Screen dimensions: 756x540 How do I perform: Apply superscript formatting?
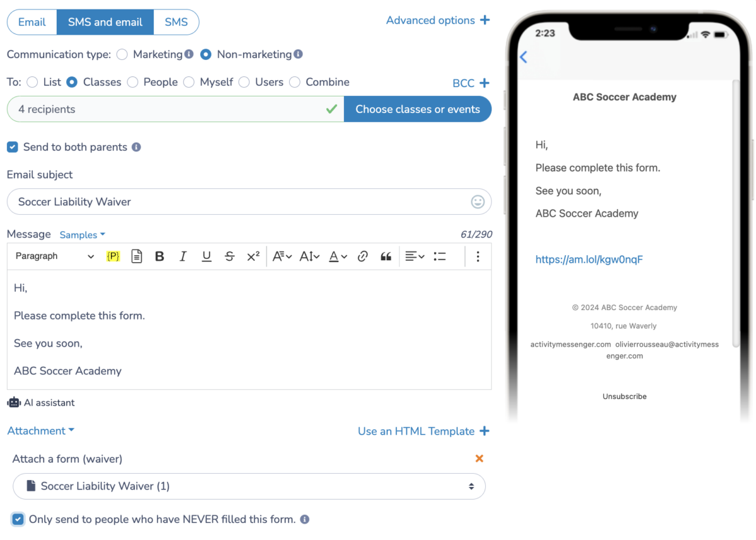253,256
